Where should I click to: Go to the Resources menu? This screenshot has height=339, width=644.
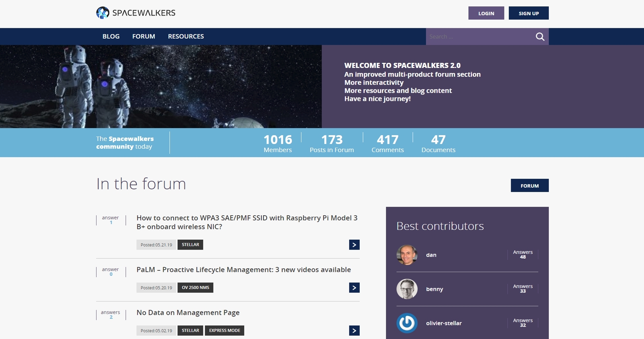pyautogui.click(x=186, y=36)
